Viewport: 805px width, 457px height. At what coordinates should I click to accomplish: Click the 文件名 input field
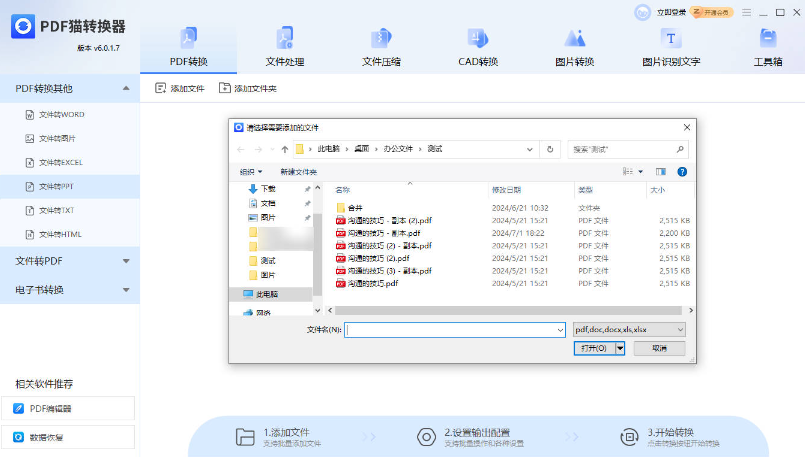tap(454, 330)
